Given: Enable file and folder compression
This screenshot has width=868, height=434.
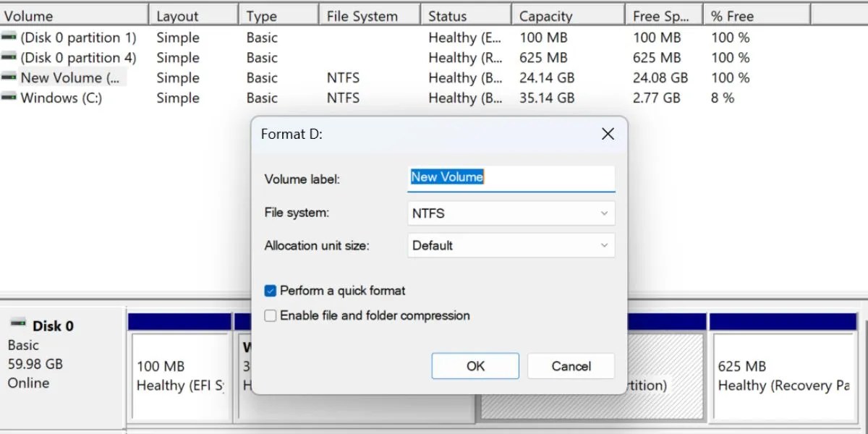Looking at the screenshot, I should (x=270, y=315).
